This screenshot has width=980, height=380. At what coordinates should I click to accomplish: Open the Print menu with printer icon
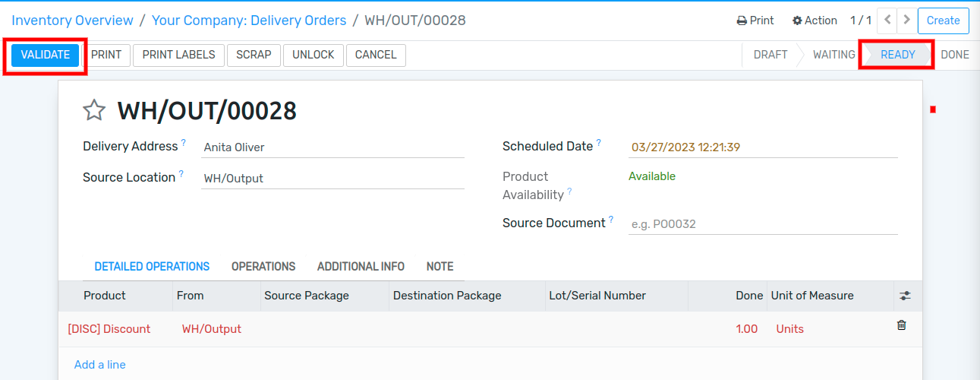click(x=755, y=21)
